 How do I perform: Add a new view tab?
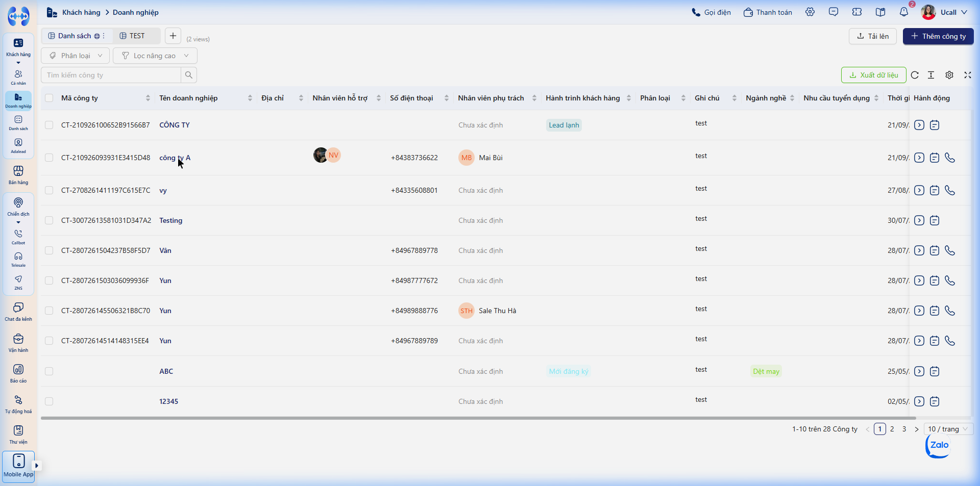pyautogui.click(x=173, y=36)
